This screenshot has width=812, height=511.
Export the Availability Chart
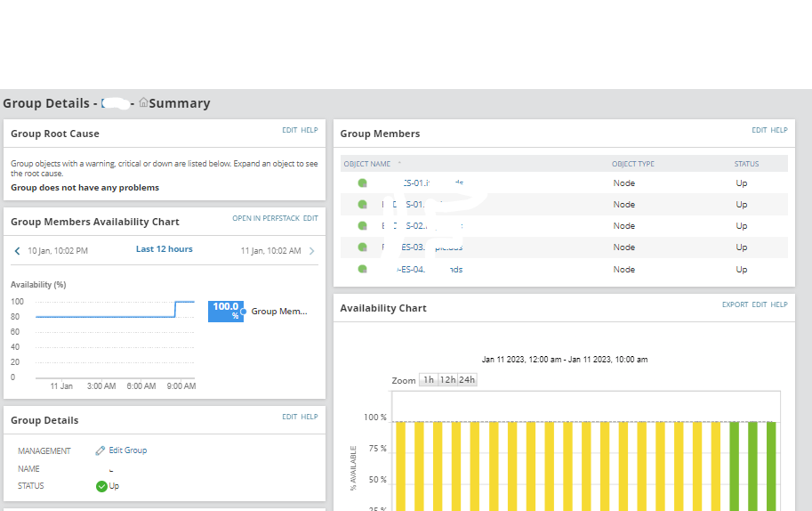point(735,304)
